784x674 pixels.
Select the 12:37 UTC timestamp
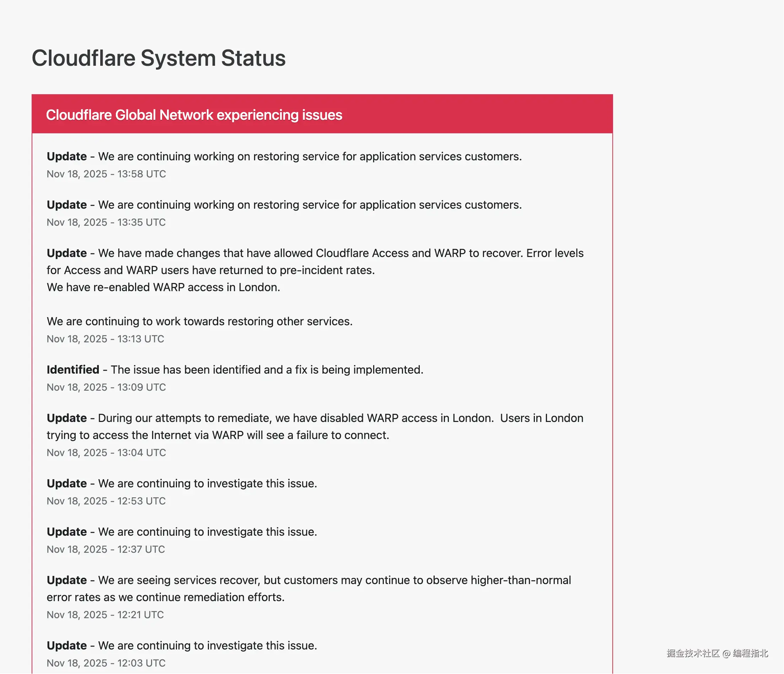click(x=106, y=550)
